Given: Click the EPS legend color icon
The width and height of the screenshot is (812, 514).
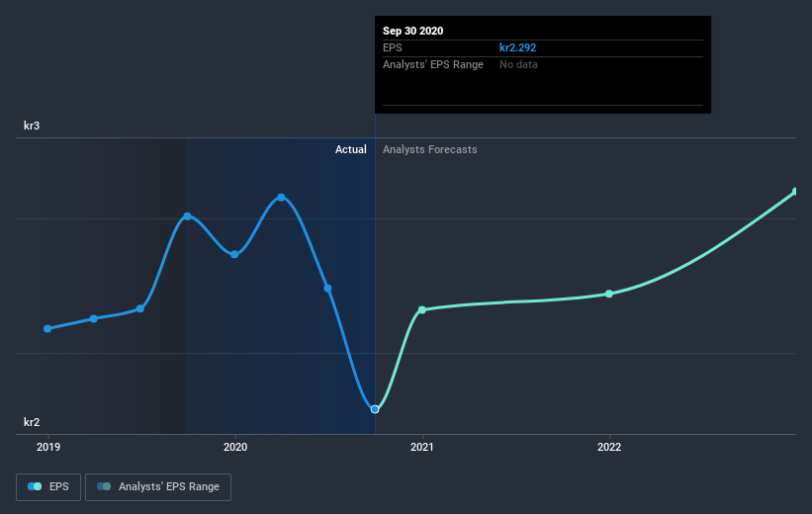Looking at the screenshot, I should pos(35,486).
